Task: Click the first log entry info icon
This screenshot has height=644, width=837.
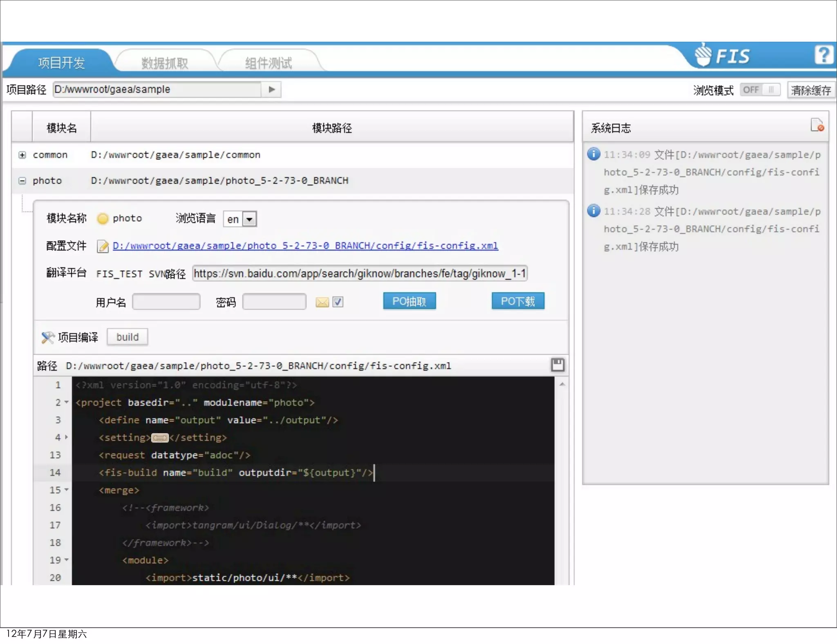Action: tap(593, 154)
